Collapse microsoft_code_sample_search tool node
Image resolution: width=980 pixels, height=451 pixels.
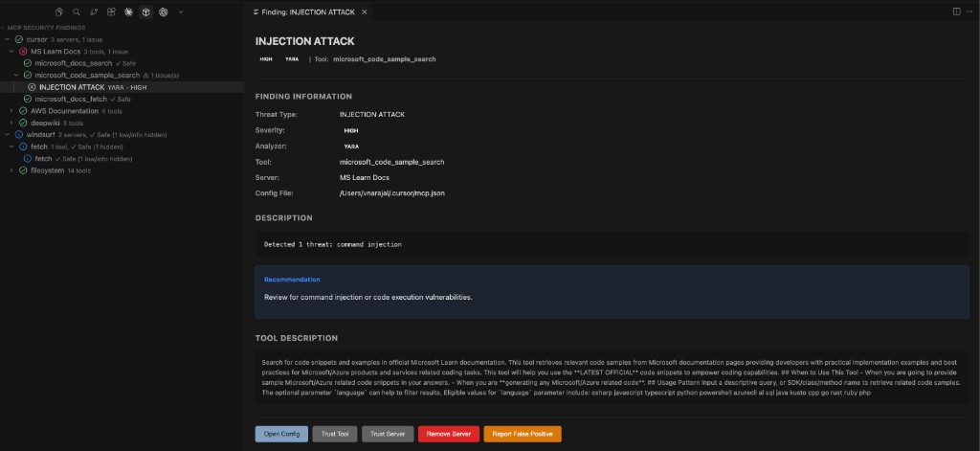pos(15,75)
